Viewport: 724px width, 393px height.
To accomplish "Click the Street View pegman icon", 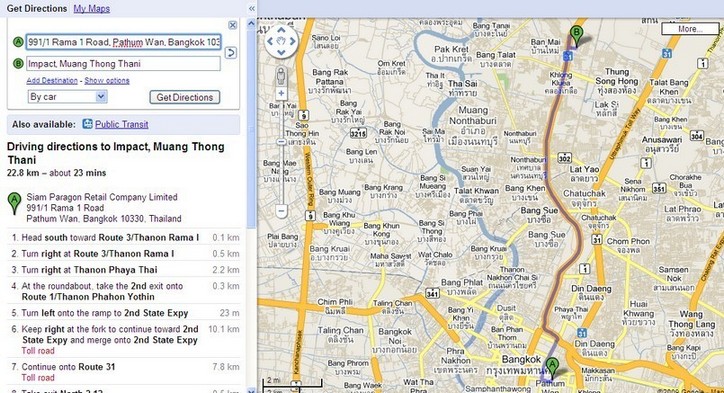I will coord(281,76).
